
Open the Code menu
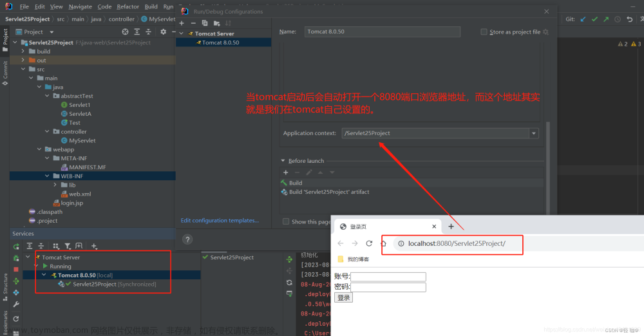pyautogui.click(x=104, y=6)
